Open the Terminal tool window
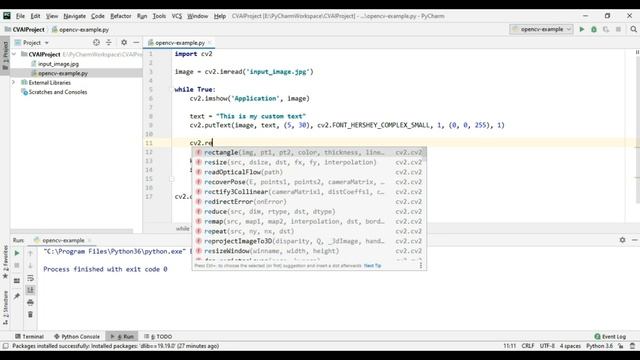640x360 pixels. (29, 337)
